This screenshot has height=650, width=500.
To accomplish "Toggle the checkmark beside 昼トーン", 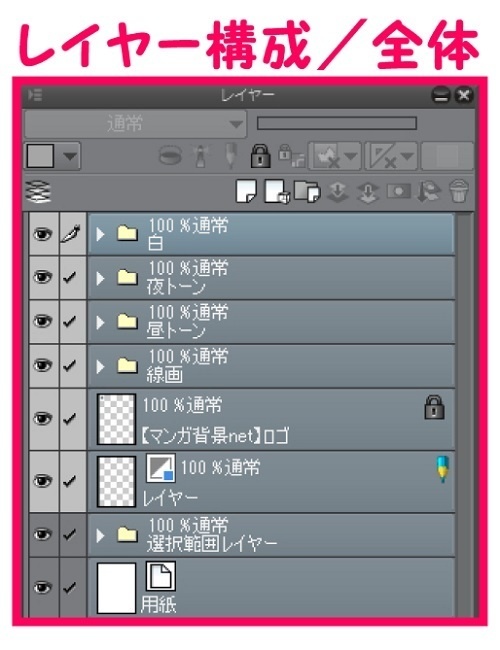I will pos(71,321).
